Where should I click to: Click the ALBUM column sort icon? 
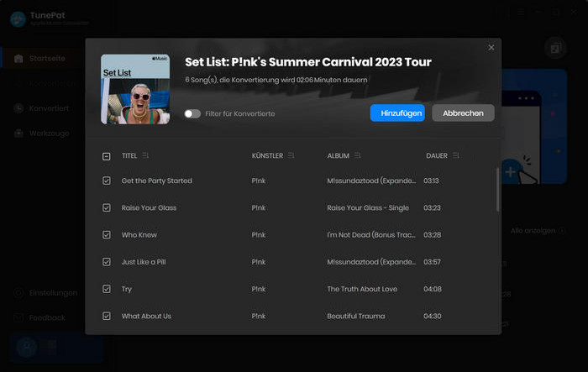357,155
